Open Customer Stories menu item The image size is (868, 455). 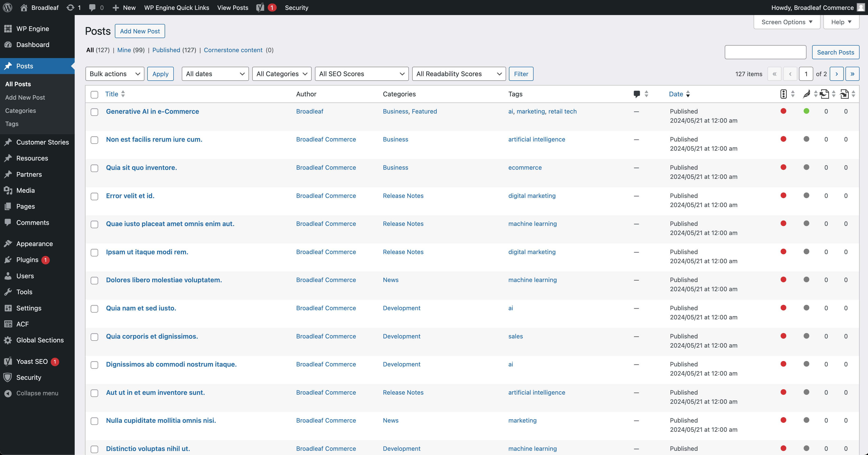pos(37,142)
